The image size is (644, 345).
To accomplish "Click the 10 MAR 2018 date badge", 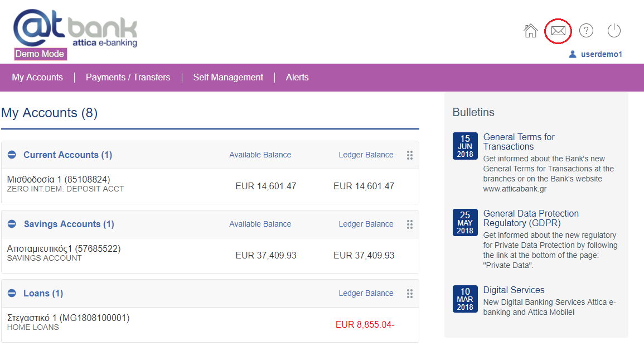I will click(x=465, y=299).
